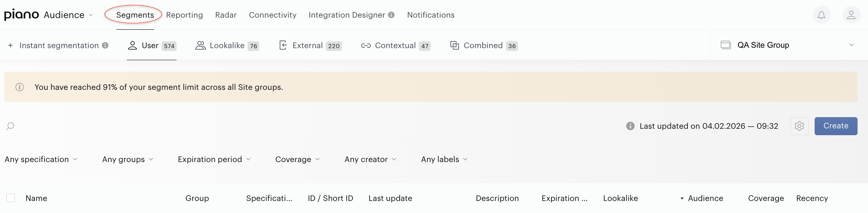Image resolution: width=868 pixels, height=213 pixels.
Task: Sort by the Last update column
Action: coord(390,198)
